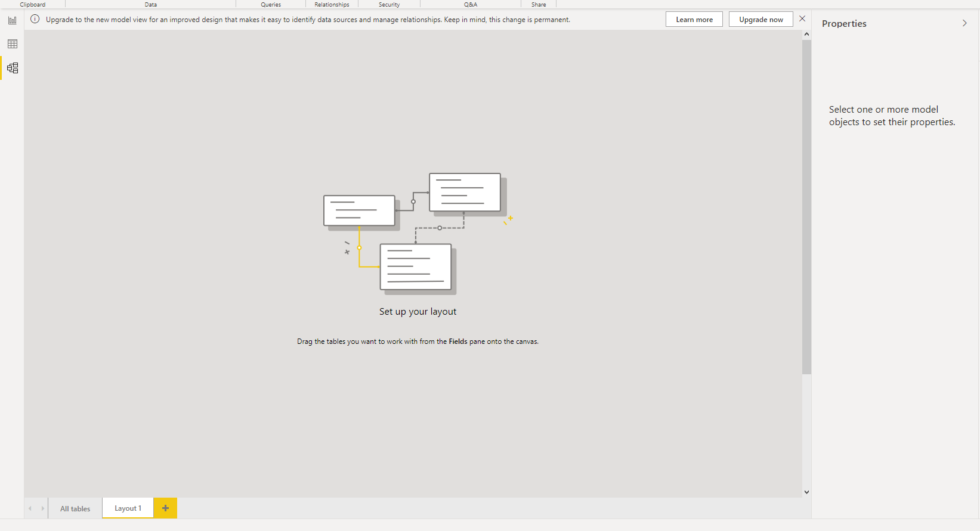This screenshot has height=531, width=980.
Task: Click the vertical scrollbar thumb
Action: (x=806, y=207)
